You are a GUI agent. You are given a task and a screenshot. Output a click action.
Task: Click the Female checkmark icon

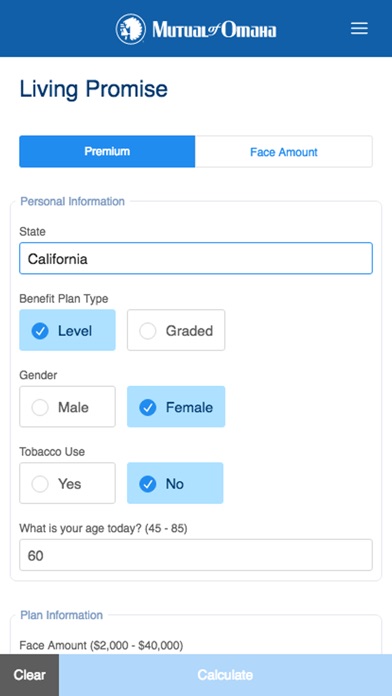147,407
